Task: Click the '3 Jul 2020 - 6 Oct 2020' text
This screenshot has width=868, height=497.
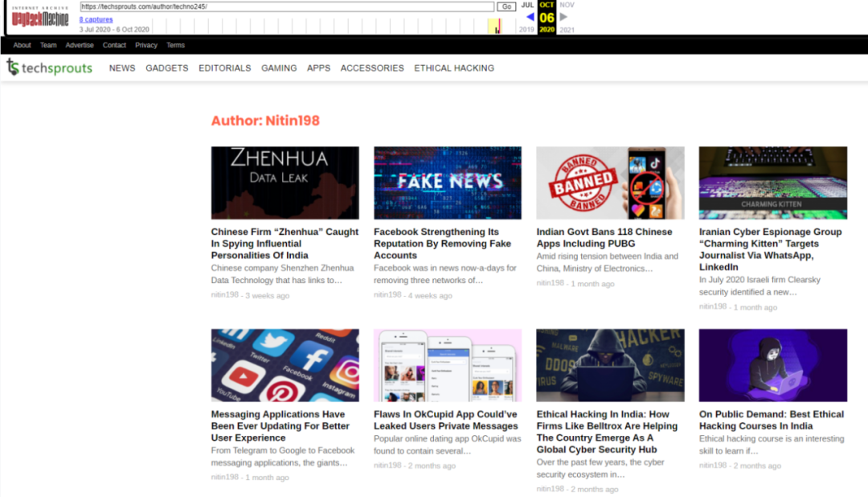Action: pos(114,30)
